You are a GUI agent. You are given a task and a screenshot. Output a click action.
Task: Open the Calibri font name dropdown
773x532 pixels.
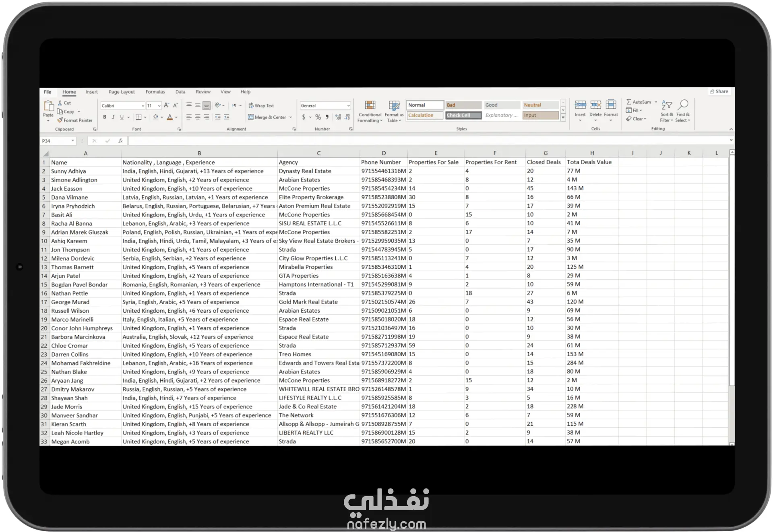coord(143,106)
